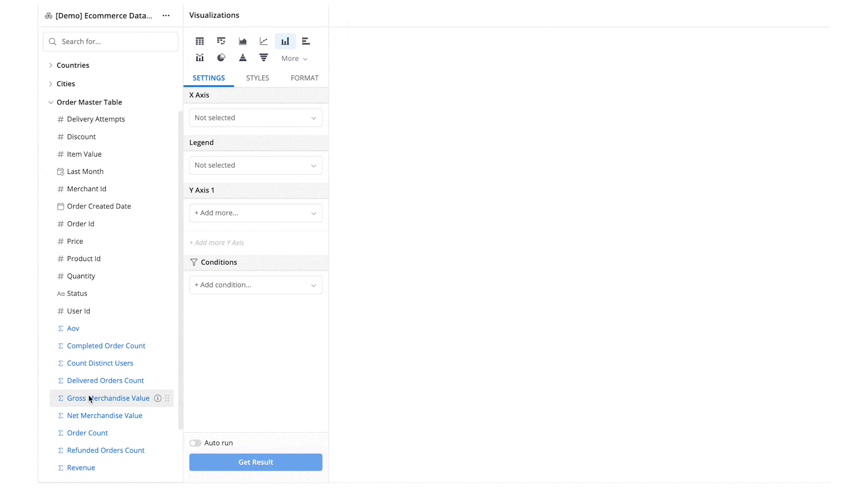The width and height of the screenshot is (868, 488).
Task: Open the X Axis Not selected dropdown
Action: [255, 117]
